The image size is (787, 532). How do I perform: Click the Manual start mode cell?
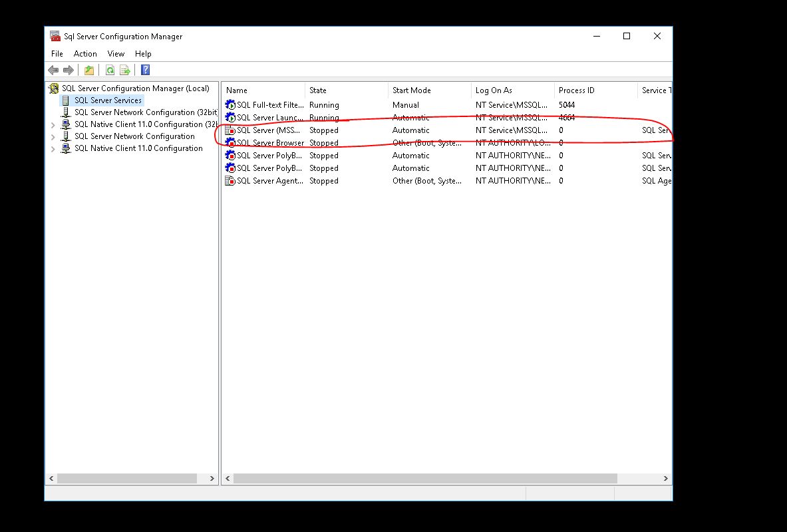point(406,105)
